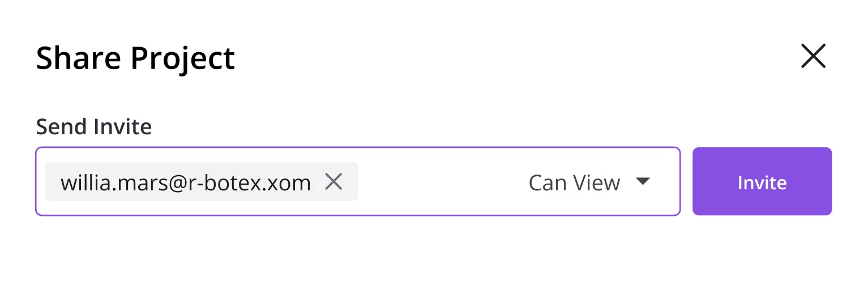Delete the invitee with the chip's X icon
Viewport: 868px width, 298px height.
click(x=334, y=182)
